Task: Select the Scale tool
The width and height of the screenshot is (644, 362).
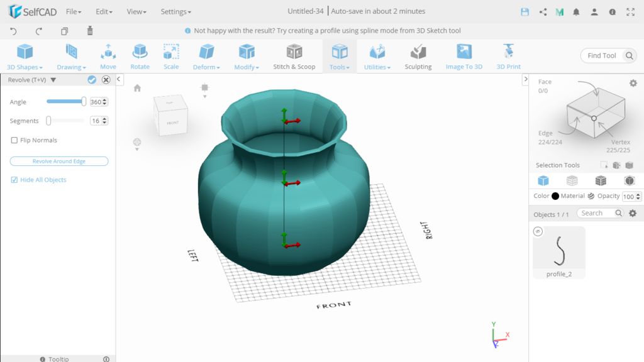Action: (171, 57)
